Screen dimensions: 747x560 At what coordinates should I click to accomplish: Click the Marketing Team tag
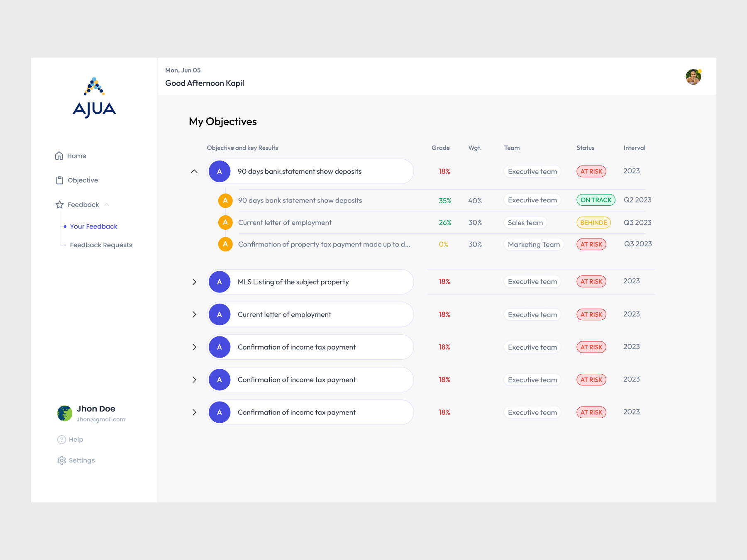[x=534, y=245]
